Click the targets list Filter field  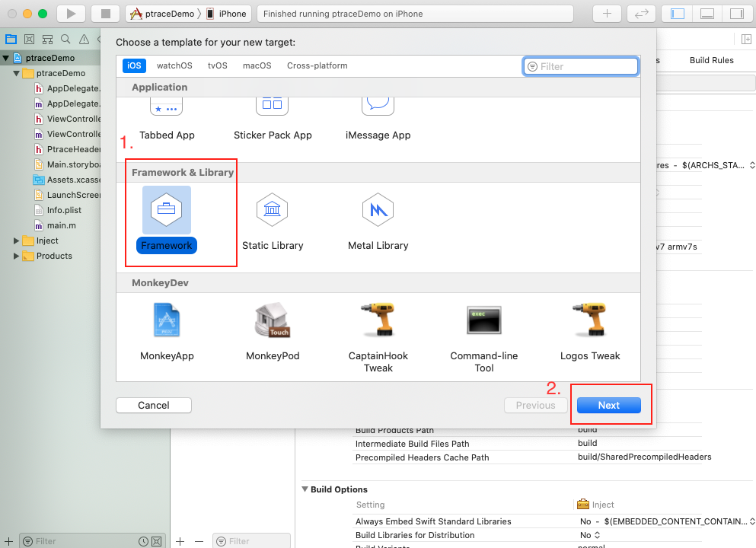(x=251, y=541)
